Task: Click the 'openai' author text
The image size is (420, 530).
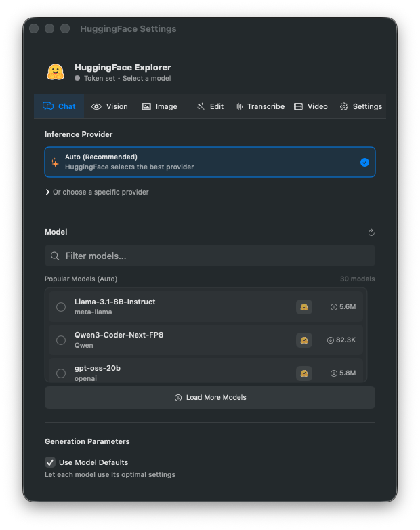Action: [85, 378]
